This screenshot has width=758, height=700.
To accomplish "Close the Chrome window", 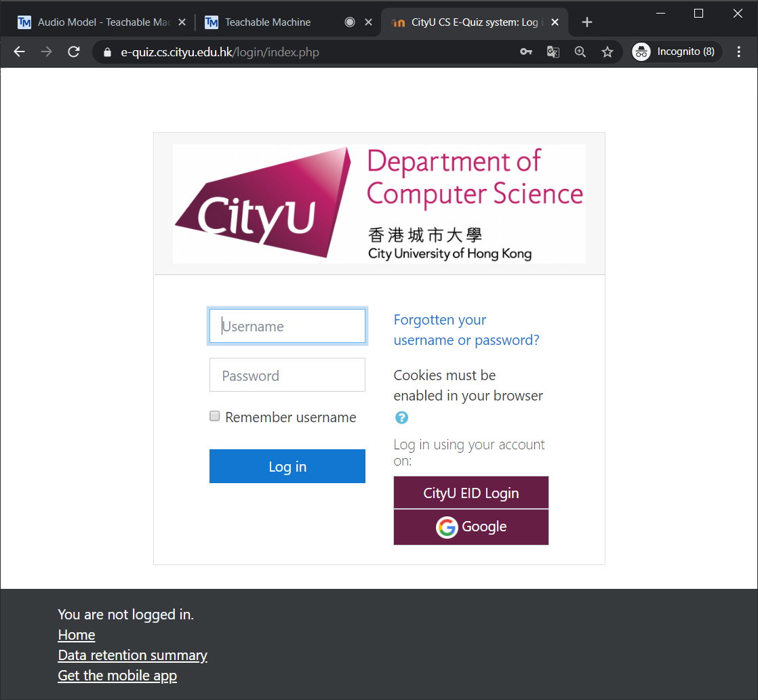I will [738, 14].
